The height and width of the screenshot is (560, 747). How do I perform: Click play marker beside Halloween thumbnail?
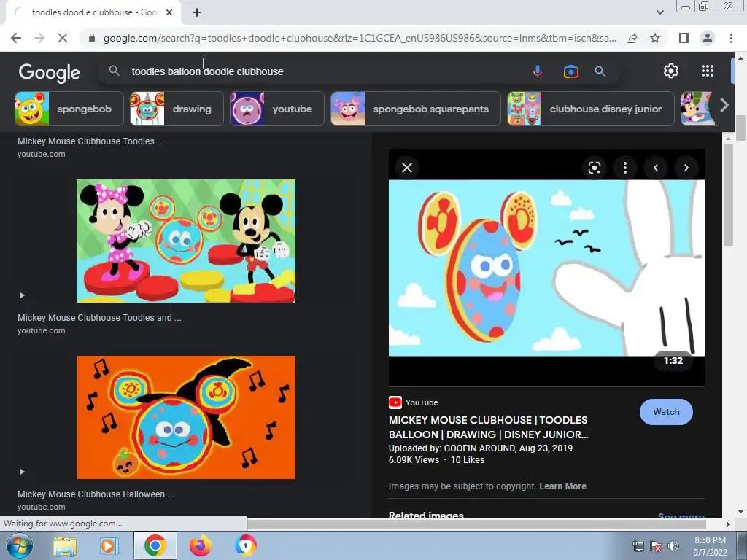point(22,472)
